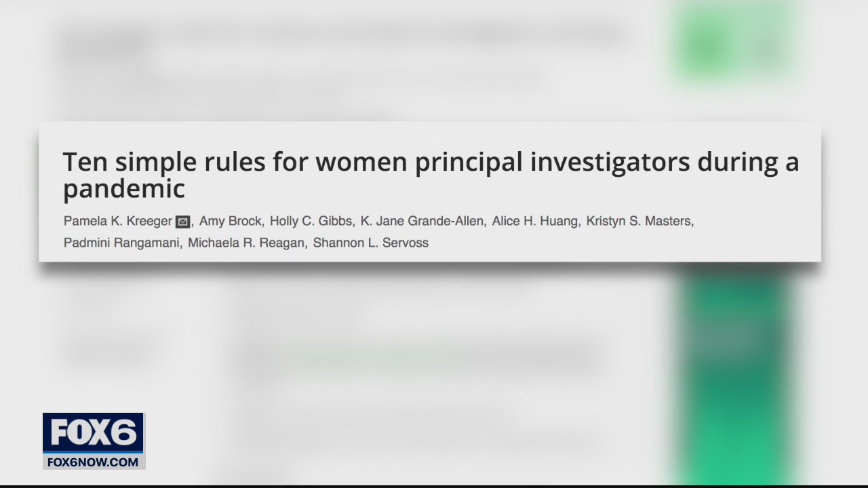Click the author link Shannon L. Servoss
Screen dimensions: 868x488
tap(370, 243)
